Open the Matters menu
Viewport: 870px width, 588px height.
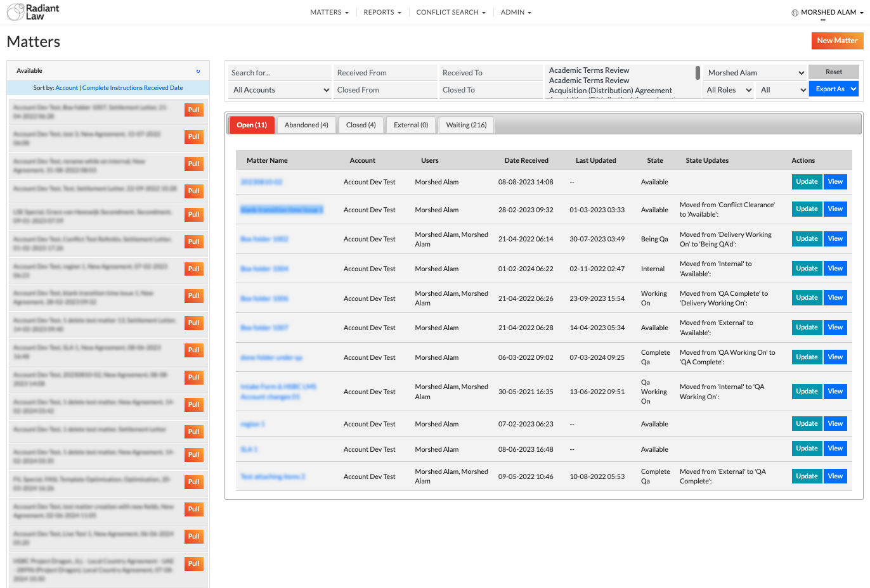[329, 12]
